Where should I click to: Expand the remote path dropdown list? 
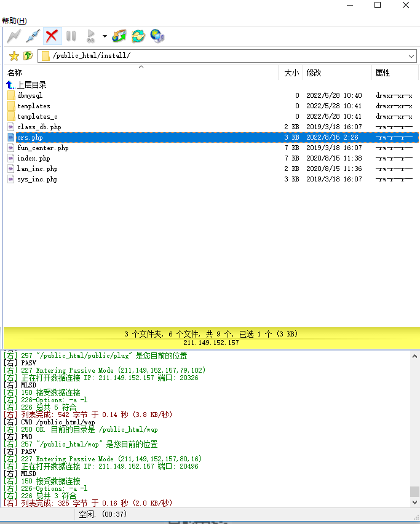coord(411,56)
